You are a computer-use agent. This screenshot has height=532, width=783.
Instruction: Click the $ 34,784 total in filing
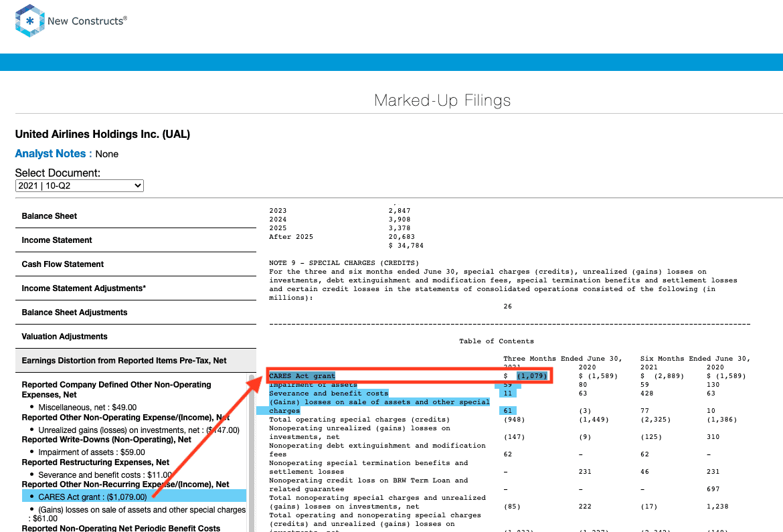point(406,246)
